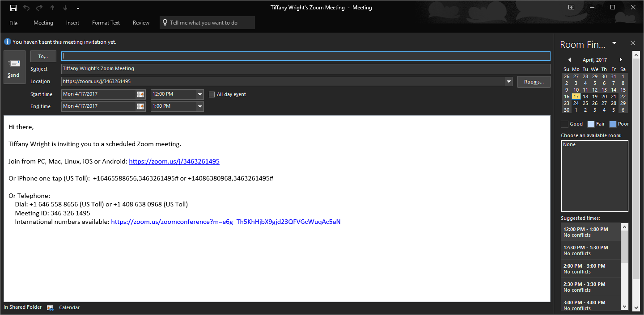Screen dimensions: 644x315
Task: Click the Previous Item up arrow
Action: click(52, 8)
